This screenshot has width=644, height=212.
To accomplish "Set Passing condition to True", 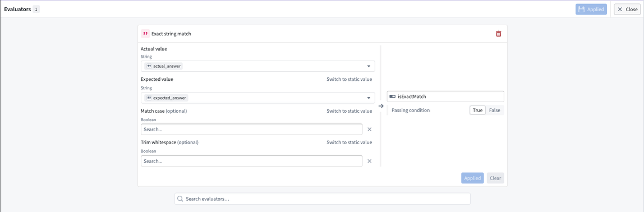I will (477, 110).
